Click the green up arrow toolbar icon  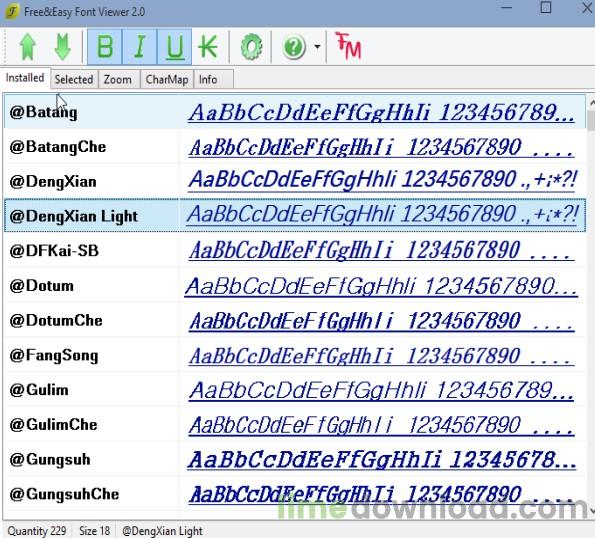(28, 47)
